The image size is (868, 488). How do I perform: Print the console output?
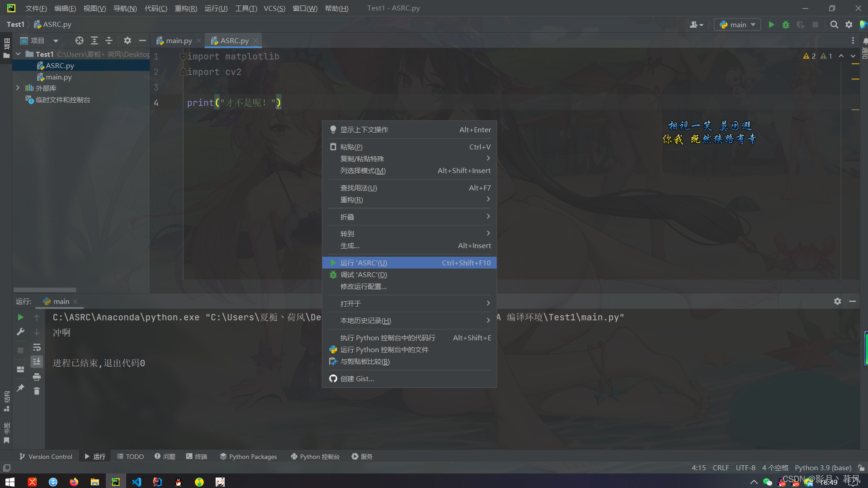[37, 377]
